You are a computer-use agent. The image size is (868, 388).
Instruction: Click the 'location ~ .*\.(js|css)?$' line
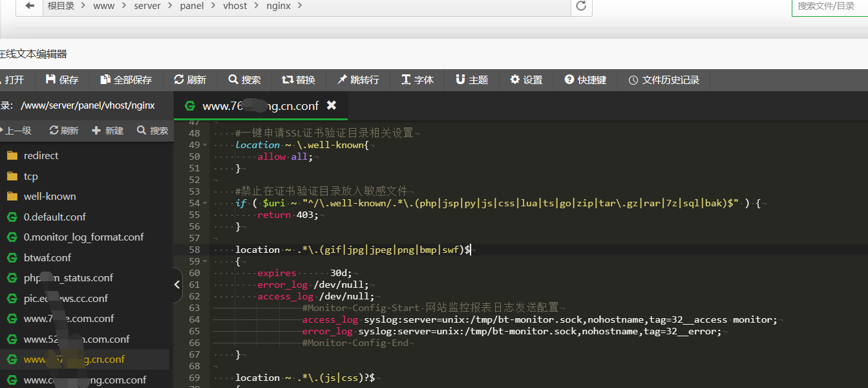[x=305, y=378]
